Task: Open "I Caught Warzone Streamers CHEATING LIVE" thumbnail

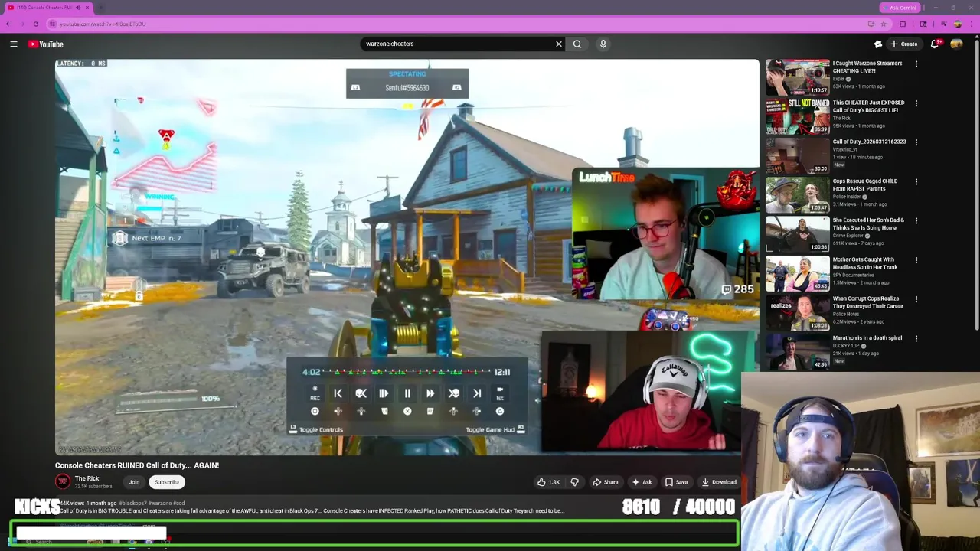Action: [x=797, y=77]
